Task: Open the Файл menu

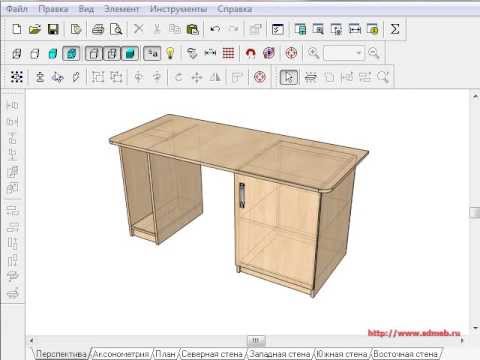Action: [x=17, y=9]
